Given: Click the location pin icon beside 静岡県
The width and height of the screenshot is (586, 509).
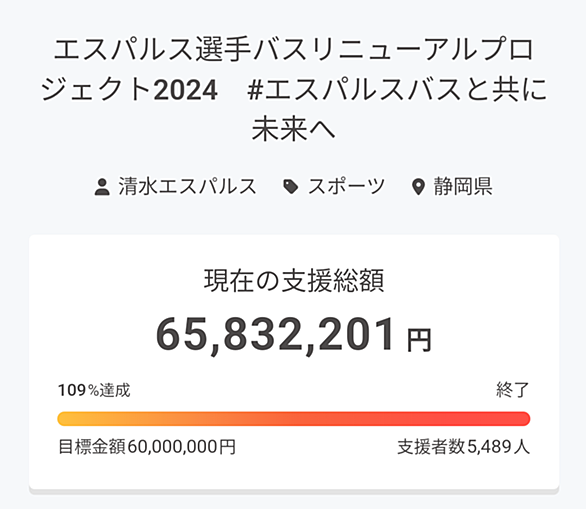Looking at the screenshot, I should point(418,187).
